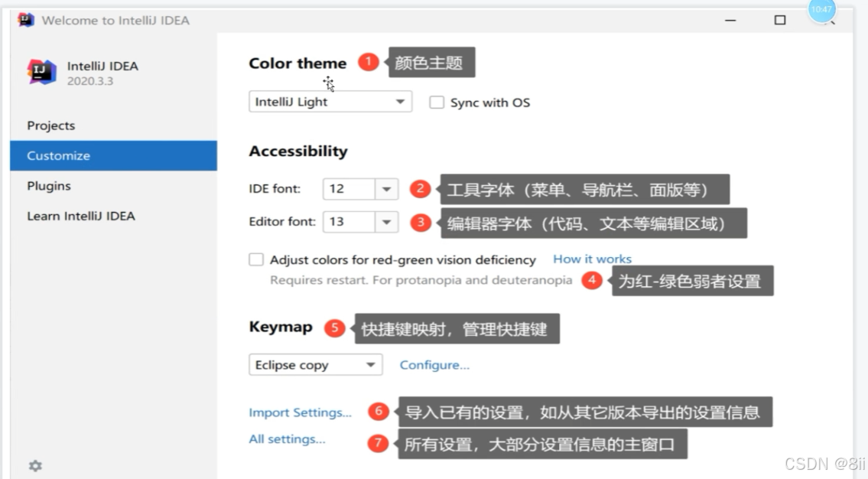
Task: Minimize the Welcome to IntelliJ IDEA window
Action: coord(730,20)
